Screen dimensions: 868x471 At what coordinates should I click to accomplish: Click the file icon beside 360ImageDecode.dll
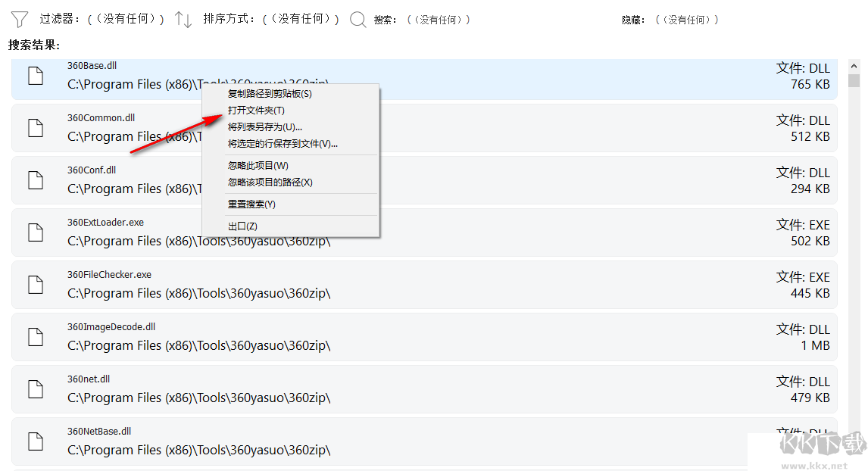[35, 336]
